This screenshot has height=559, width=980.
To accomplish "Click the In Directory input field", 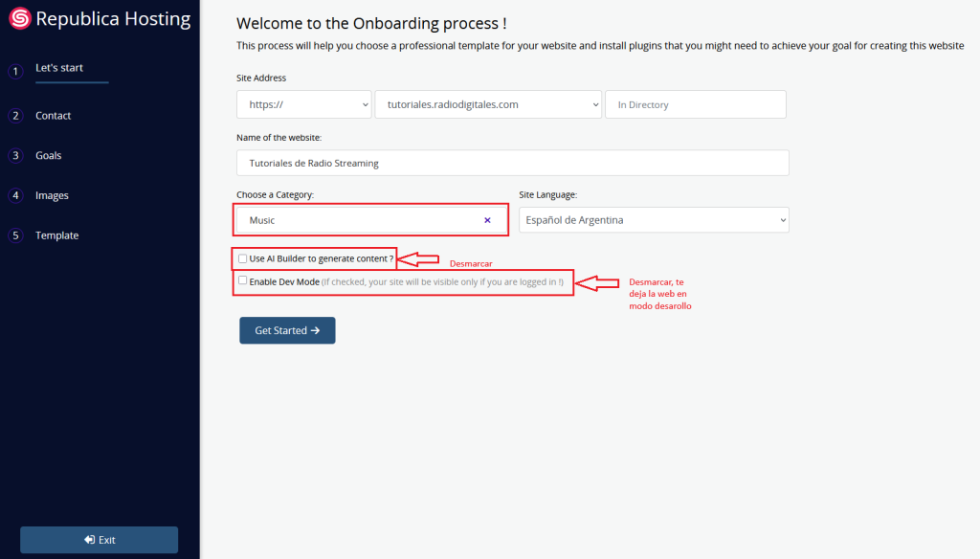I will [695, 105].
